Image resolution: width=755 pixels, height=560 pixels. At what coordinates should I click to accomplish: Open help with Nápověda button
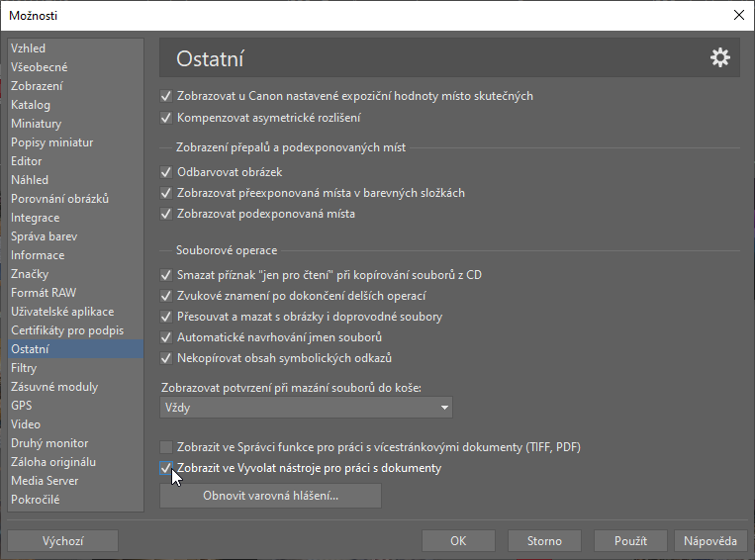point(710,541)
